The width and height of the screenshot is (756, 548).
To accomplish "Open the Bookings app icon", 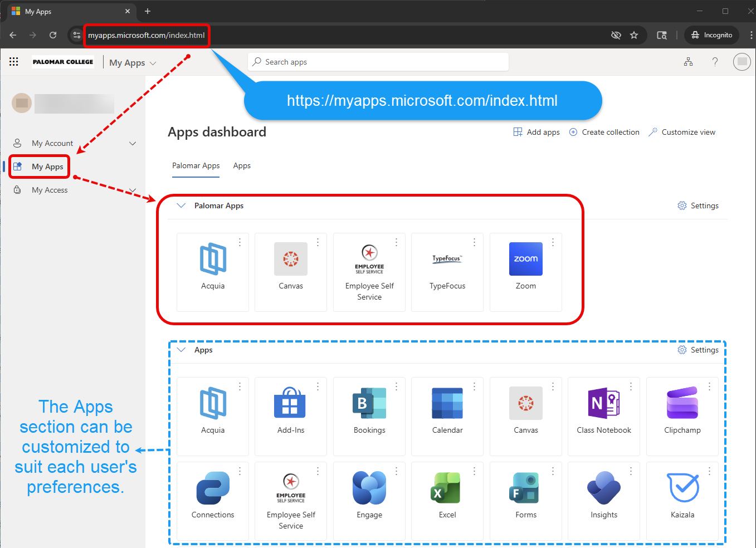I will click(369, 404).
